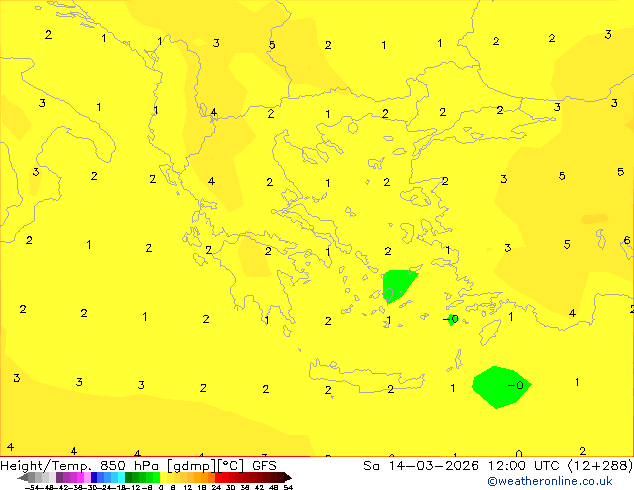Click the Height/Temp. 850 hPa title text
The width and height of the screenshot is (634, 490).
point(79,466)
